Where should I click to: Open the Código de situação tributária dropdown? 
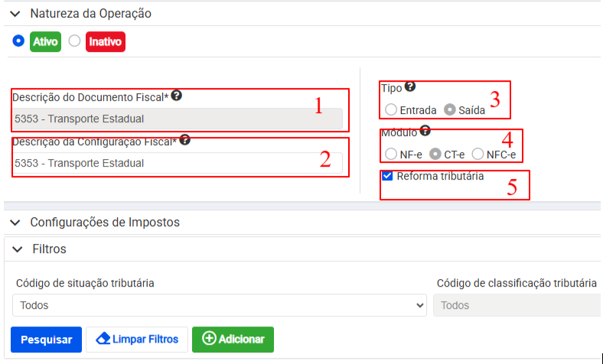click(219, 305)
